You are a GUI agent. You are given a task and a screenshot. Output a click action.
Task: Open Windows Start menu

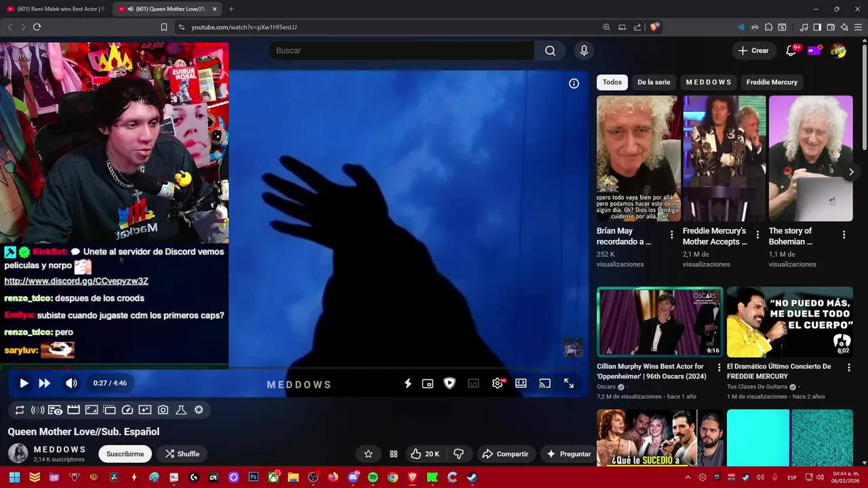pyautogui.click(x=14, y=477)
